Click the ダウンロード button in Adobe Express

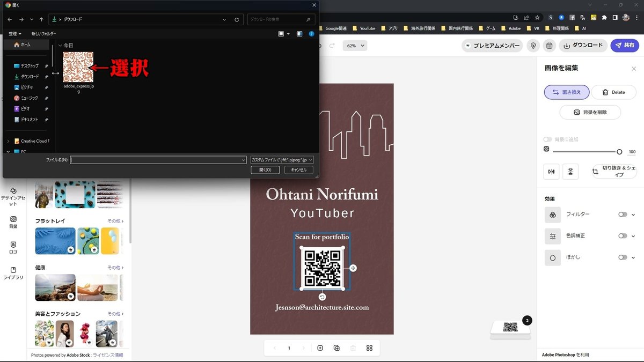(x=582, y=46)
